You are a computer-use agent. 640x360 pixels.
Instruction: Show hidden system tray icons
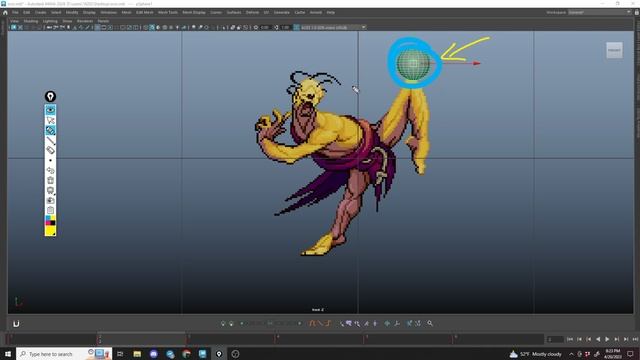(571, 354)
